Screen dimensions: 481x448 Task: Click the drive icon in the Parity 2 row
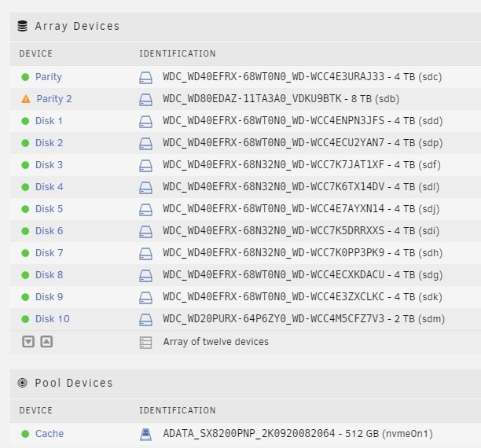145,100
